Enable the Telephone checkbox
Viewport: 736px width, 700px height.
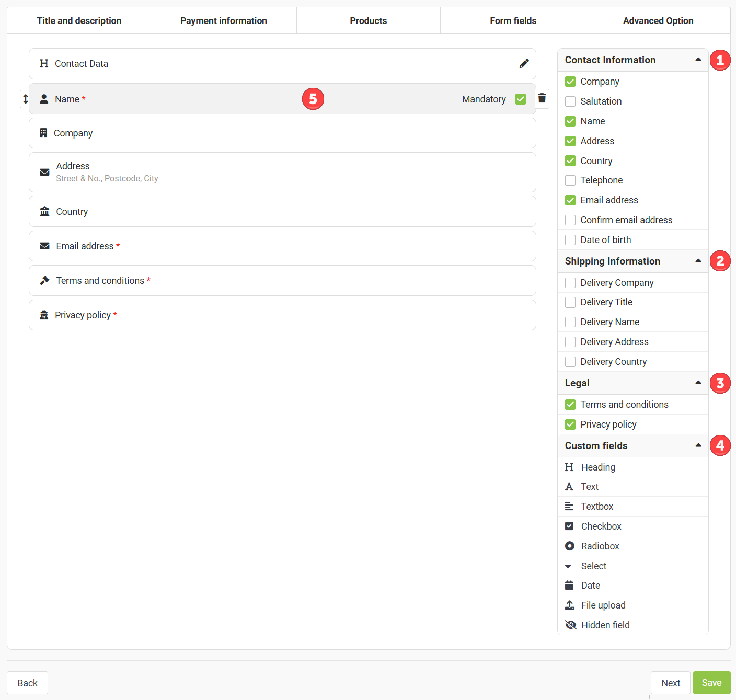pos(570,180)
